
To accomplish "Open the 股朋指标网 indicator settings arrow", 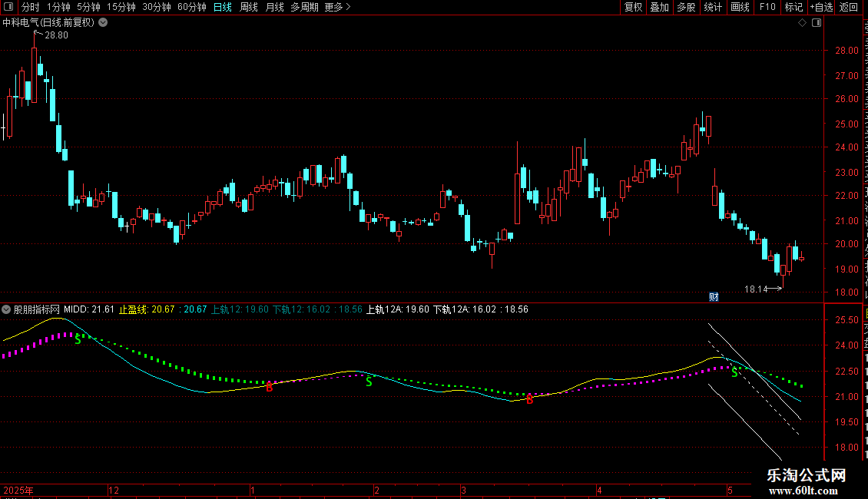I will coord(6,309).
